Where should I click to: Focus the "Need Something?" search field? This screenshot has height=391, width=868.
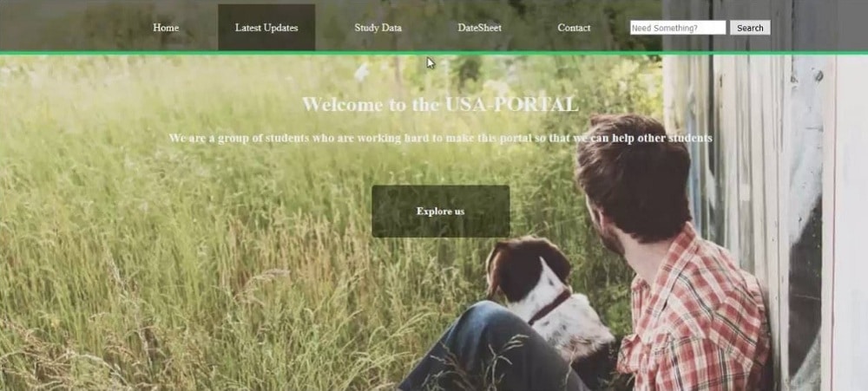tap(678, 28)
